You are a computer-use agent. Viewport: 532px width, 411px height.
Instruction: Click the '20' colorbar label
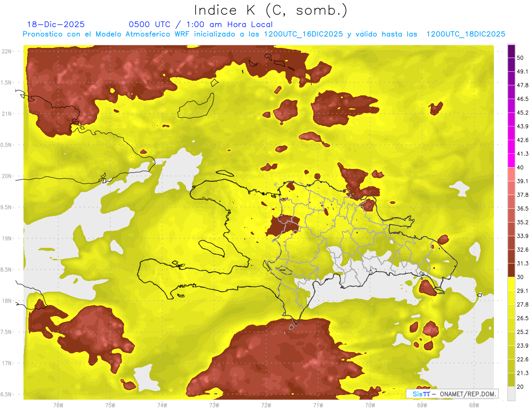[520, 386]
